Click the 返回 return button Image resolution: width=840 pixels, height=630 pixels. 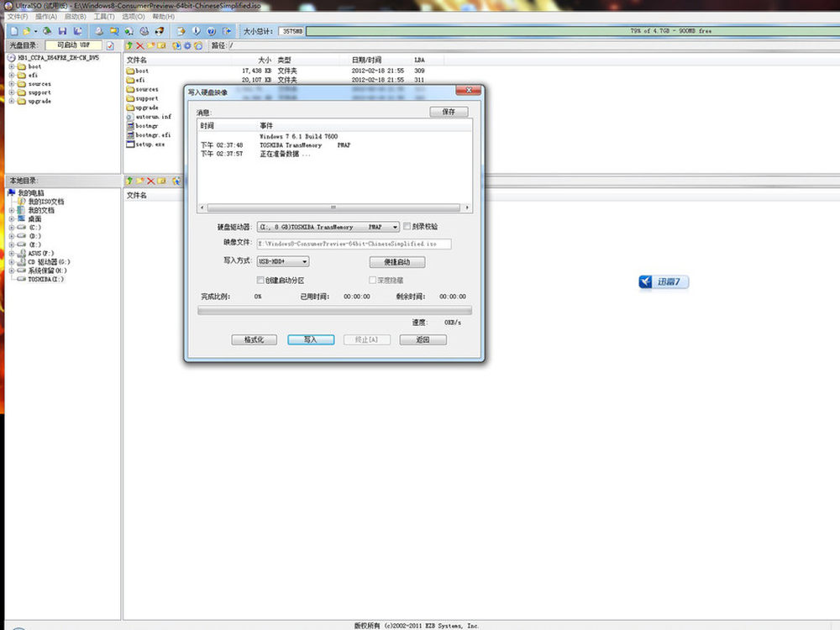(423, 339)
